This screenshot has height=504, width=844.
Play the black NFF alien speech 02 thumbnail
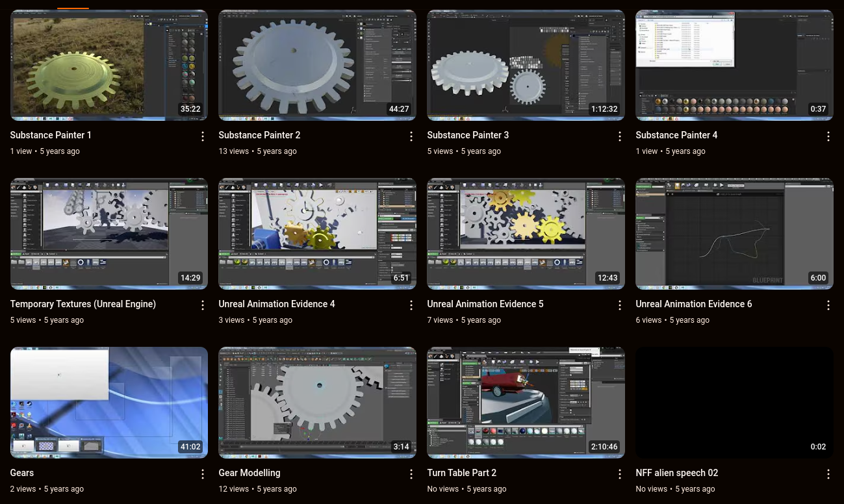[x=734, y=403]
